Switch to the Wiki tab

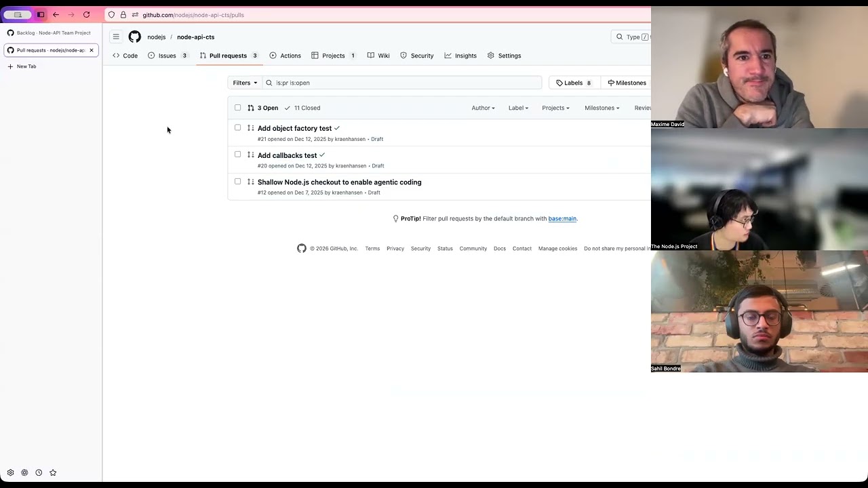click(x=378, y=56)
